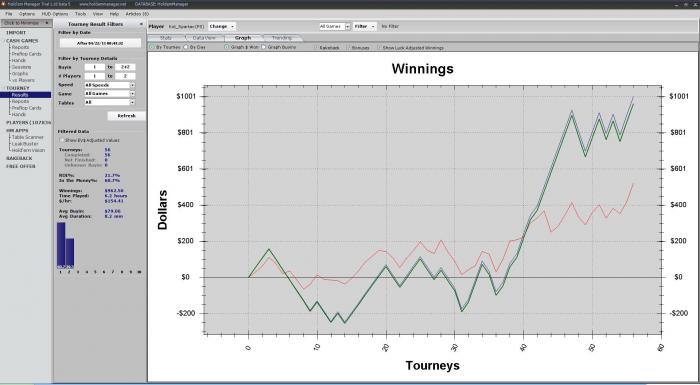Select the Graph tab
This screenshot has height=385, width=700.
click(243, 38)
